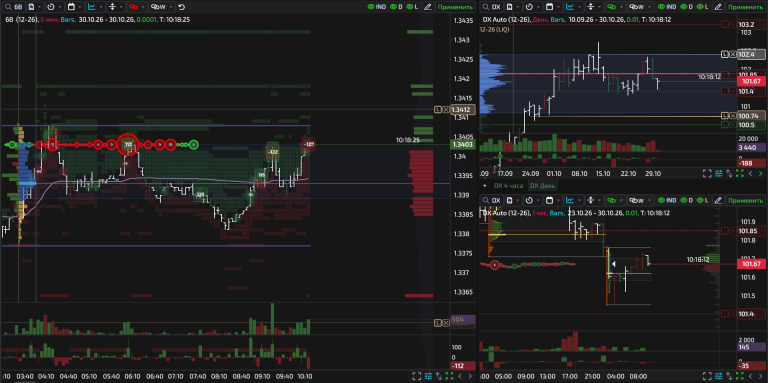This screenshot has height=383, width=768.
Task: Open the calendar period icon in 6B chart
Action: (x=71, y=7)
